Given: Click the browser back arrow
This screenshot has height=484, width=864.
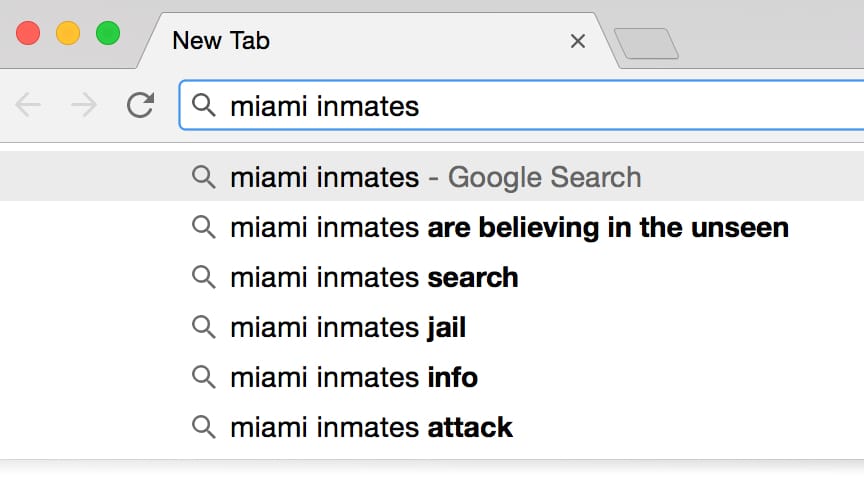Looking at the screenshot, I should point(28,106).
